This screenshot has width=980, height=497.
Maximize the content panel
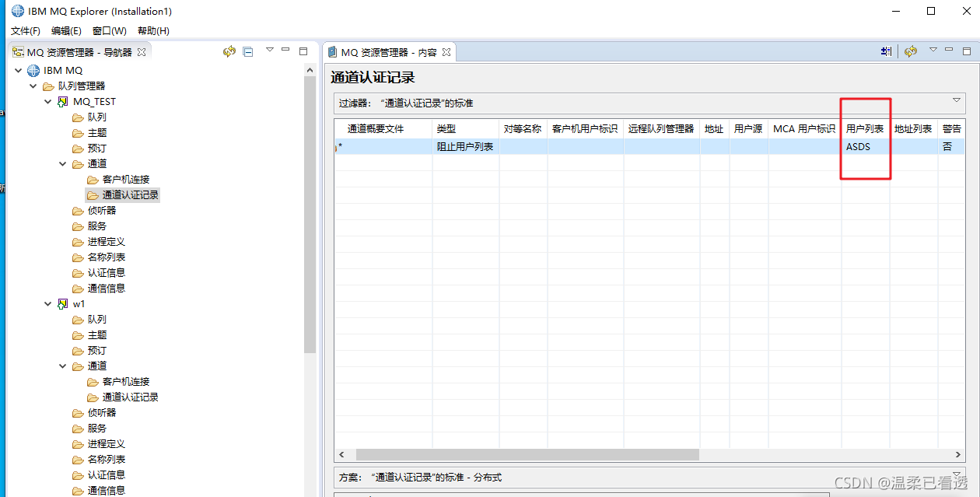[967, 51]
